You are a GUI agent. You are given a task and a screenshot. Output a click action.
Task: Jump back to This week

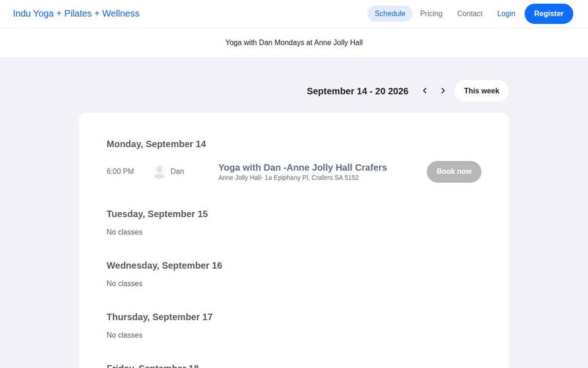click(481, 91)
